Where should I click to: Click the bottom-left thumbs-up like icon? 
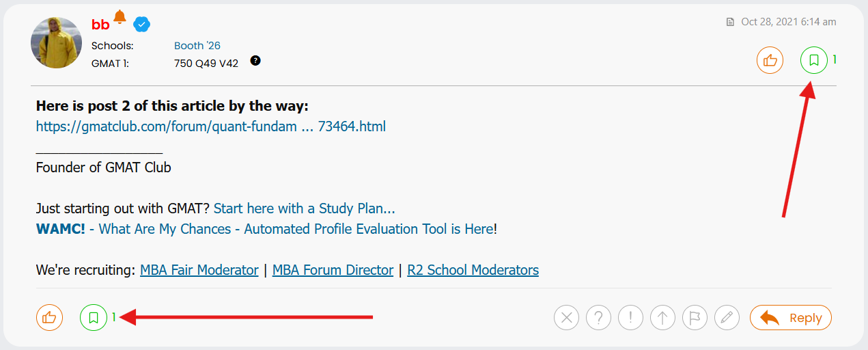pyautogui.click(x=49, y=317)
